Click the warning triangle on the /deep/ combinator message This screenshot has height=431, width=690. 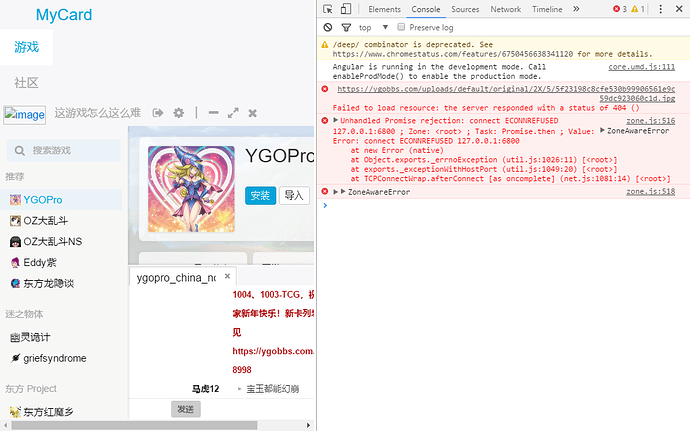pyautogui.click(x=325, y=44)
